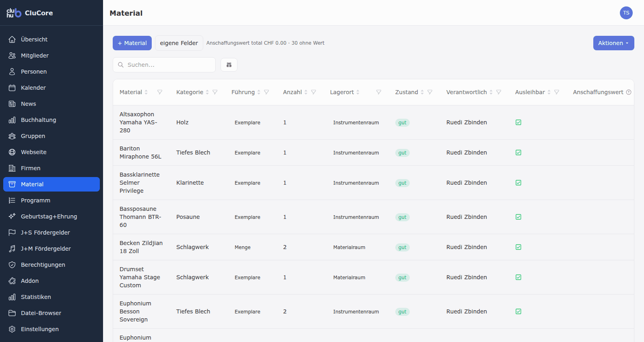Click the Anschaffungswert info icon

629,92
